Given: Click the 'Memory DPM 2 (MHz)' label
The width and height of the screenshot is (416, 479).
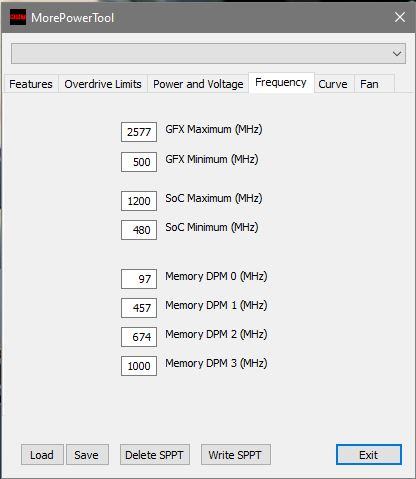Looking at the screenshot, I should (216, 334).
